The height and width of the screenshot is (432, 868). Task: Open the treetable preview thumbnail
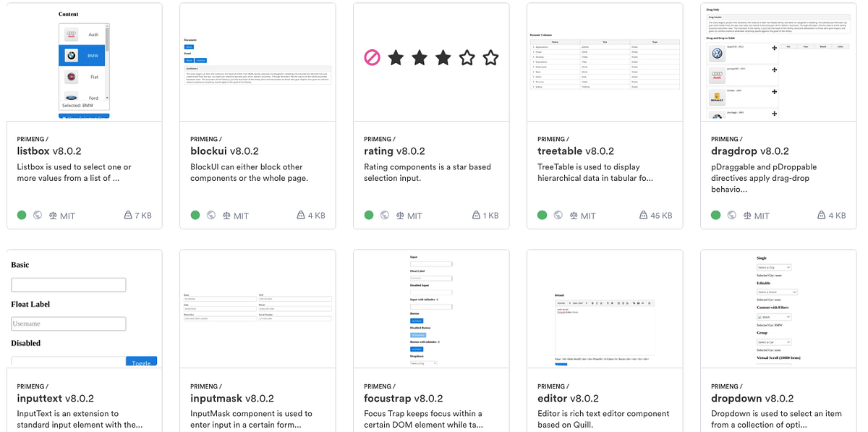[x=605, y=62]
